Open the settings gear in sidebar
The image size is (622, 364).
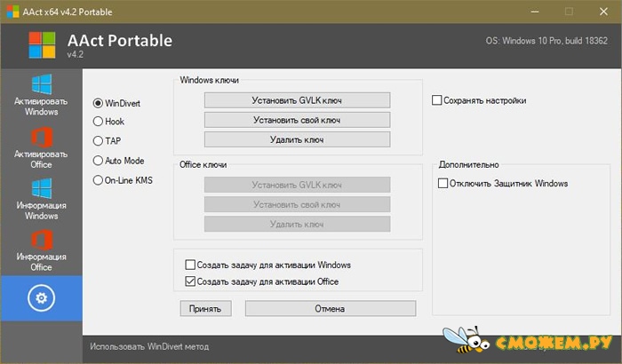41,298
